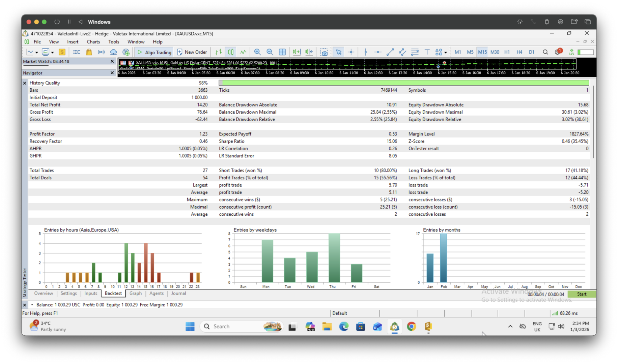Image resolution: width=618 pixels, height=364 pixels.
Task: Open the objects shapes dropdown arrow
Action: coord(446,53)
